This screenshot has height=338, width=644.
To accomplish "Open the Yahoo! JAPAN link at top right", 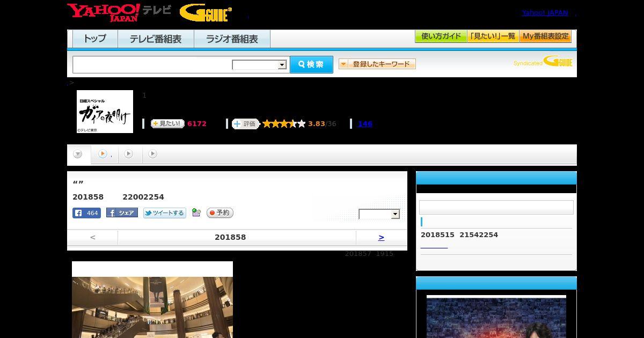I will tap(545, 13).
